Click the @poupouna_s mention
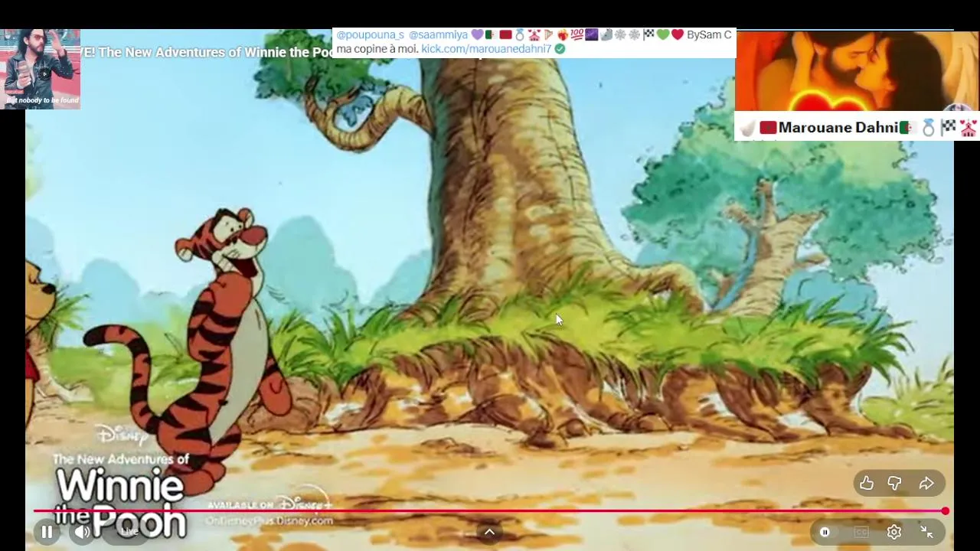980x551 pixels. click(370, 34)
